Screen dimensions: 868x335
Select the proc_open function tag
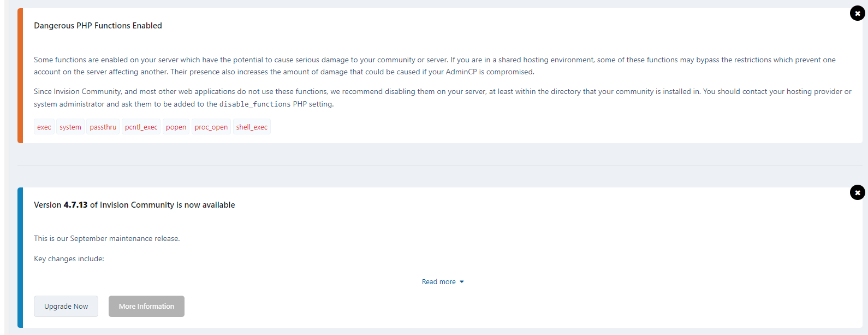pos(211,127)
